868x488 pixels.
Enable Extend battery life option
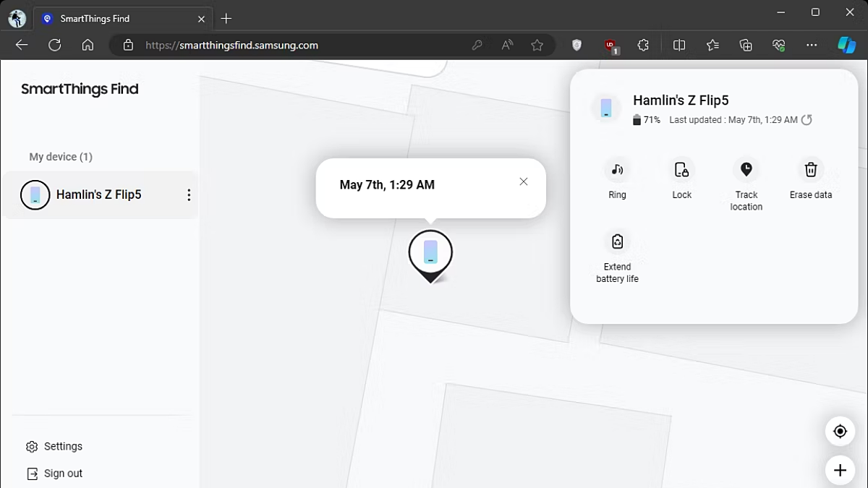point(617,242)
